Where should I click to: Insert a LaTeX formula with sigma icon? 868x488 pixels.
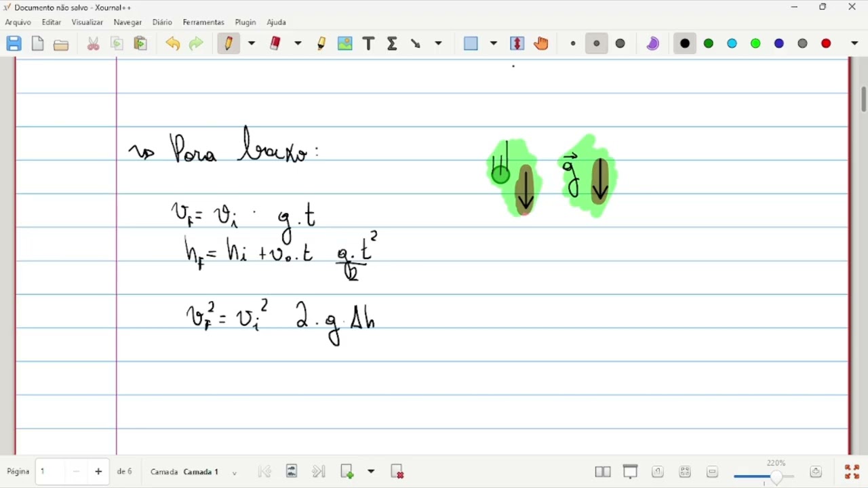pyautogui.click(x=392, y=43)
